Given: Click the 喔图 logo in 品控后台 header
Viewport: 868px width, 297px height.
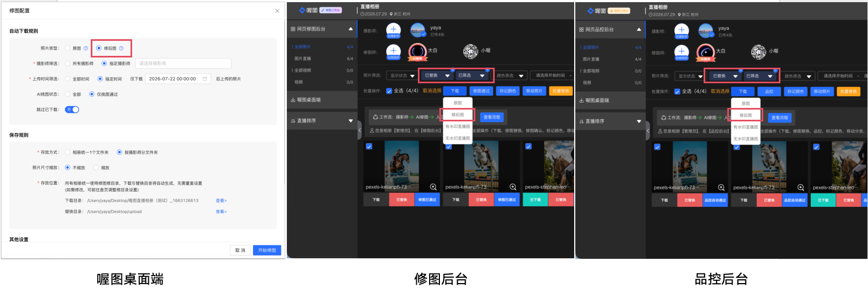Looking at the screenshot, I should pos(597,11).
